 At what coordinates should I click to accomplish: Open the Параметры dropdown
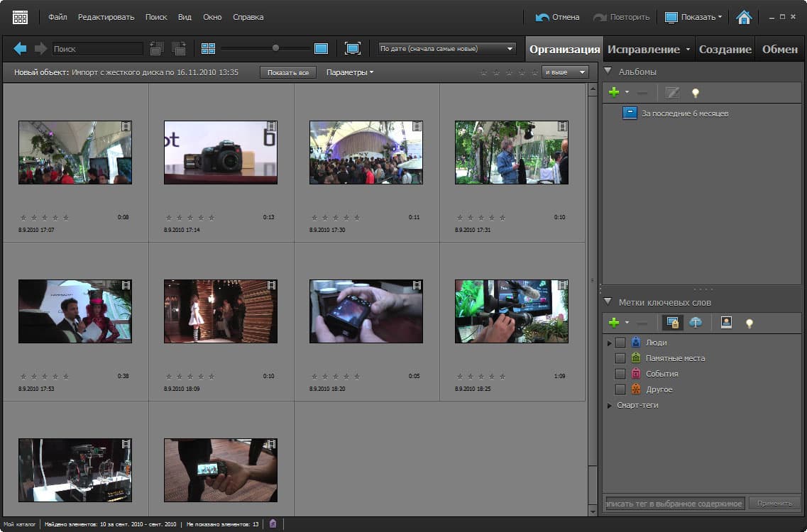tap(349, 72)
